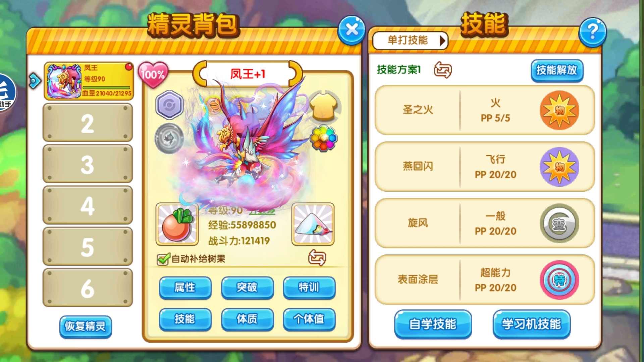Tap the purple hexagon badge slot
The width and height of the screenshot is (644, 362).
coord(169,105)
